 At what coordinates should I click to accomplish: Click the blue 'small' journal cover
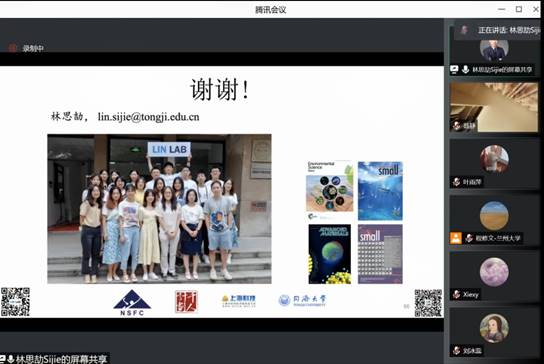[380, 191]
